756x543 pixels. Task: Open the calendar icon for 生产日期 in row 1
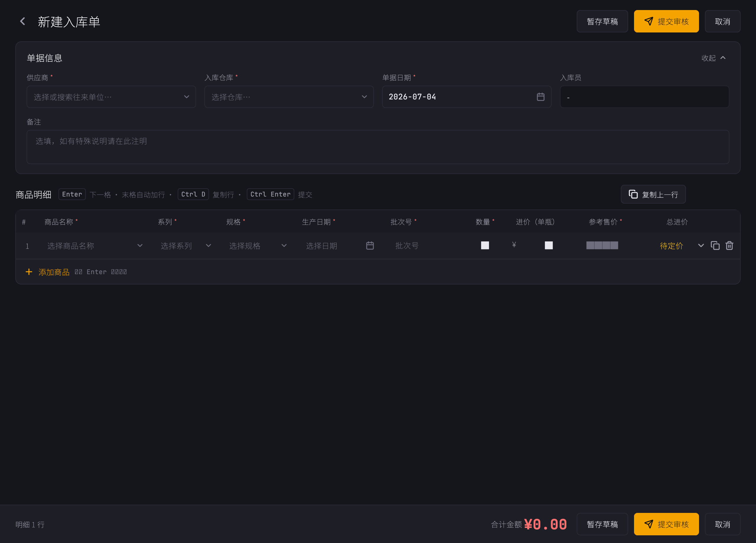370,246
